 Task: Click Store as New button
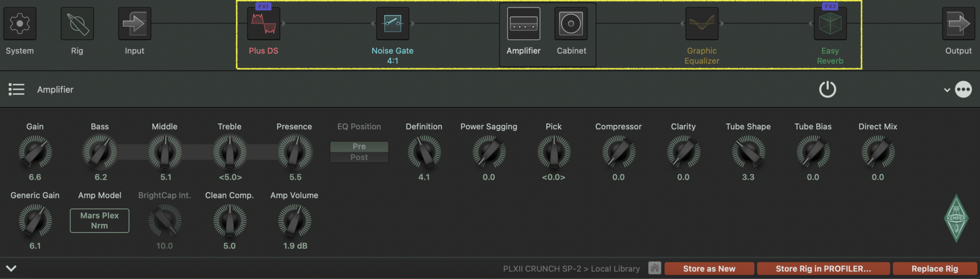tap(709, 268)
